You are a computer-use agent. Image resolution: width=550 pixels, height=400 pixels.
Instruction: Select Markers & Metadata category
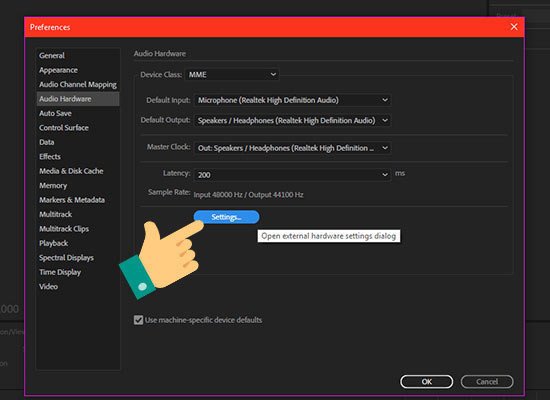click(72, 200)
